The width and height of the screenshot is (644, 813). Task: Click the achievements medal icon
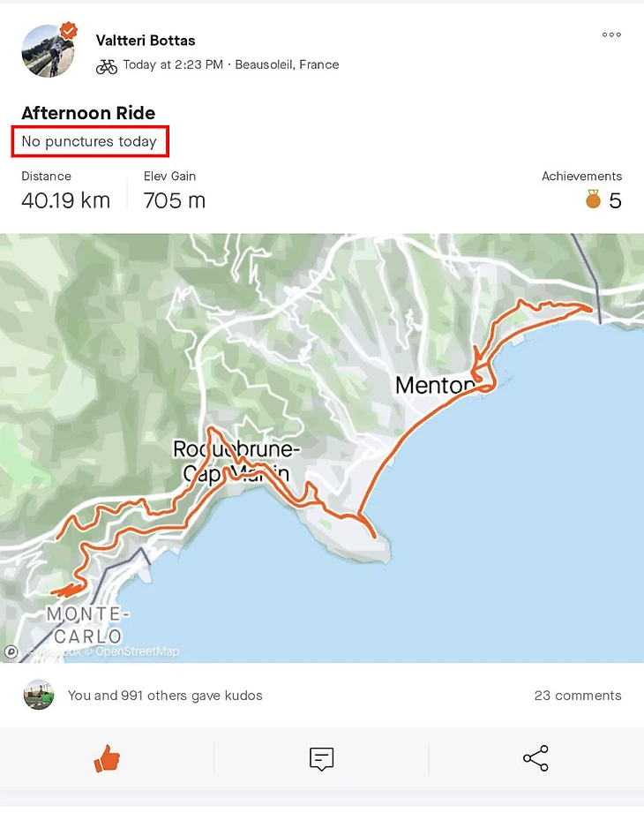coord(593,200)
